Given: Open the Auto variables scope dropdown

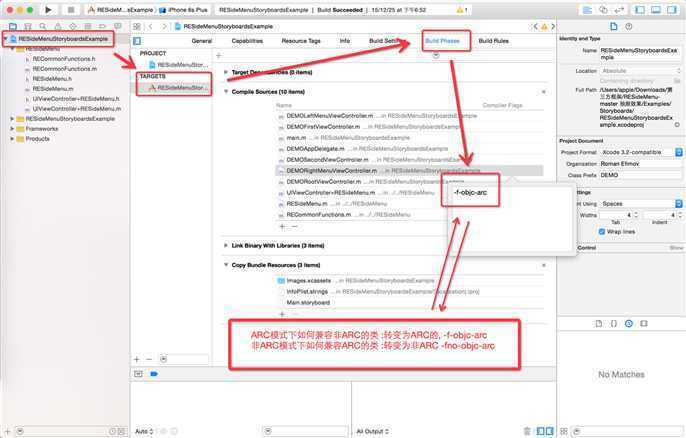Looking at the screenshot, I should 144,431.
